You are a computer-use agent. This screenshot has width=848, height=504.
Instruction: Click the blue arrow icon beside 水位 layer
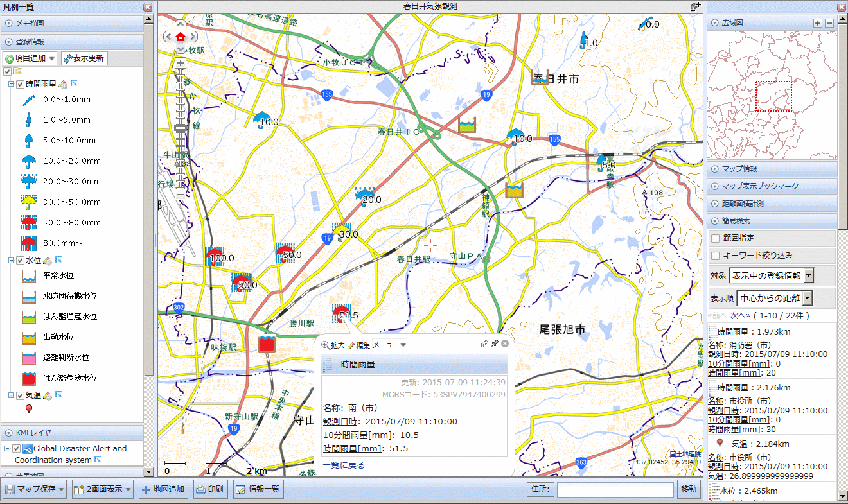pos(57,260)
